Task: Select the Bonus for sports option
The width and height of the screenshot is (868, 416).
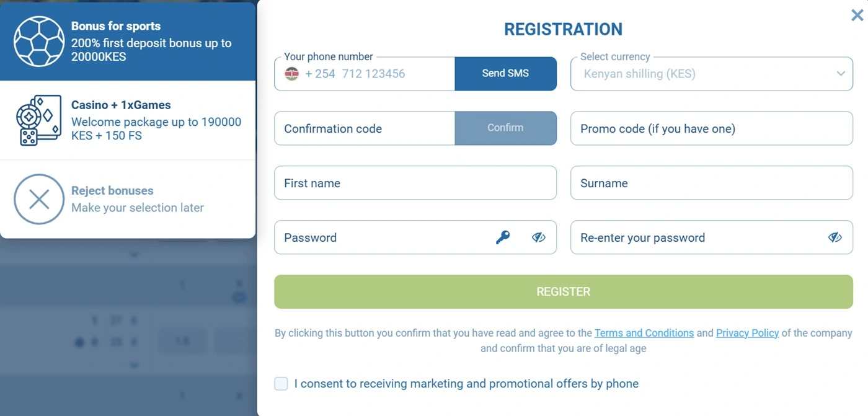Action: click(x=151, y=42)
